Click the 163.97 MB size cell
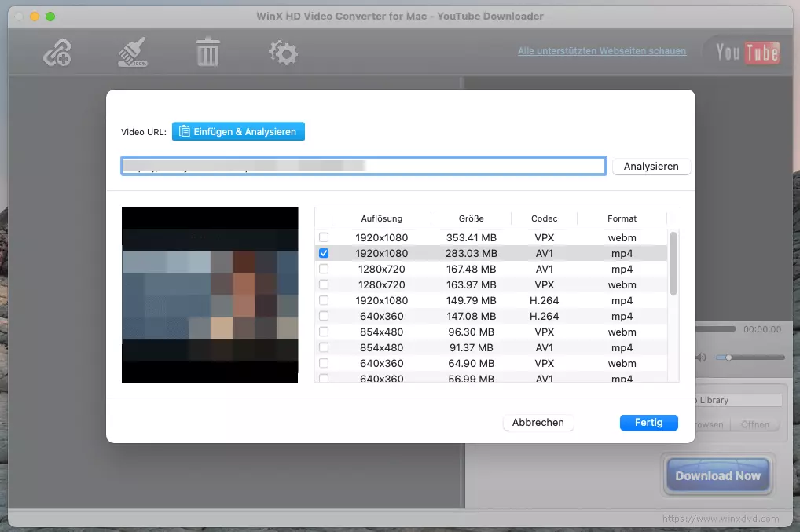The width and height of the screenshot is (800, 532). (471, 285)
